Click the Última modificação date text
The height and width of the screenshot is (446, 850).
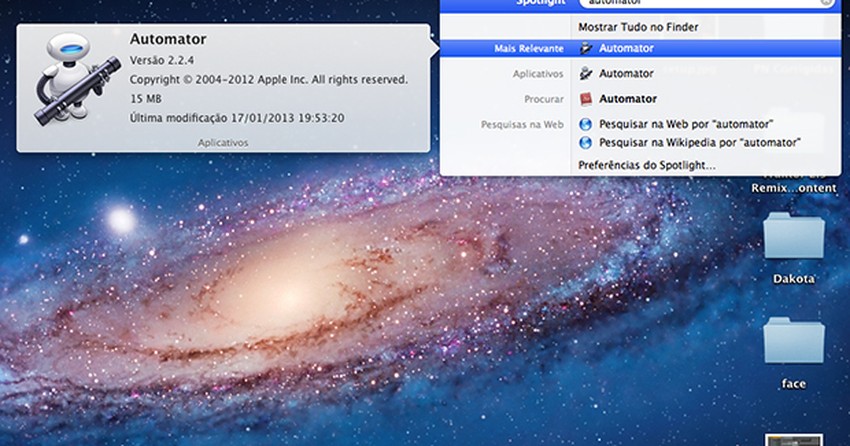(x=237, y=118)
